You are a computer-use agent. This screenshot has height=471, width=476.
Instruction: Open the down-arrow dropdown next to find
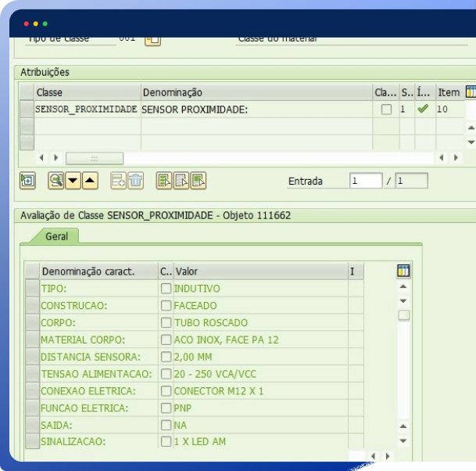pyautogui.click(x=73, y=181)
